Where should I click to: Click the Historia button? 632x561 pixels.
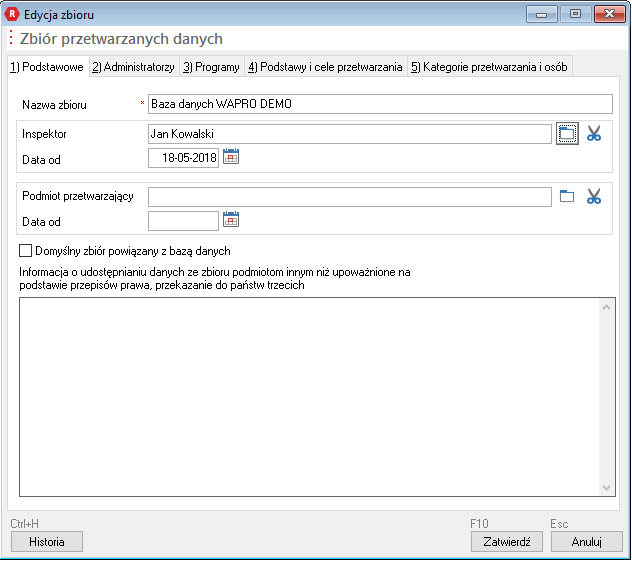[x=47, y=542]
